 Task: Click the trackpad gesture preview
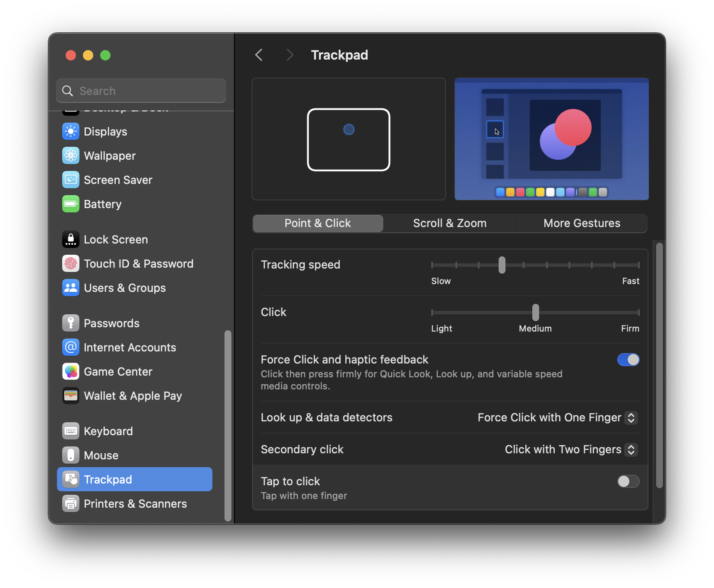pyautogui.click(x=349, y=139)
